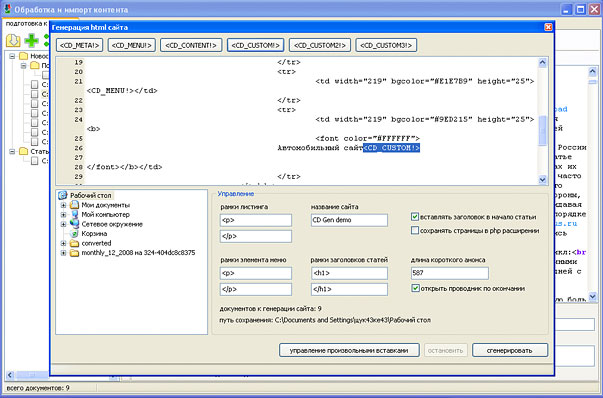Image resolution: width=603 pixels, height=398 pixels.
Task: Insert the <CD_META!> tag button
Action: (x=80, y=45)
